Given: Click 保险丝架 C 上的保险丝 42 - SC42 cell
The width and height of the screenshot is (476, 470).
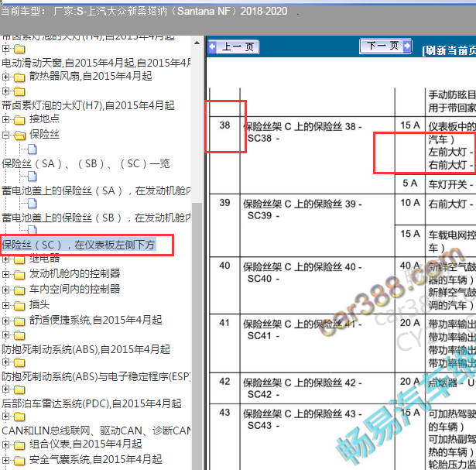Looking at the screenshot, I should point(317,388).
